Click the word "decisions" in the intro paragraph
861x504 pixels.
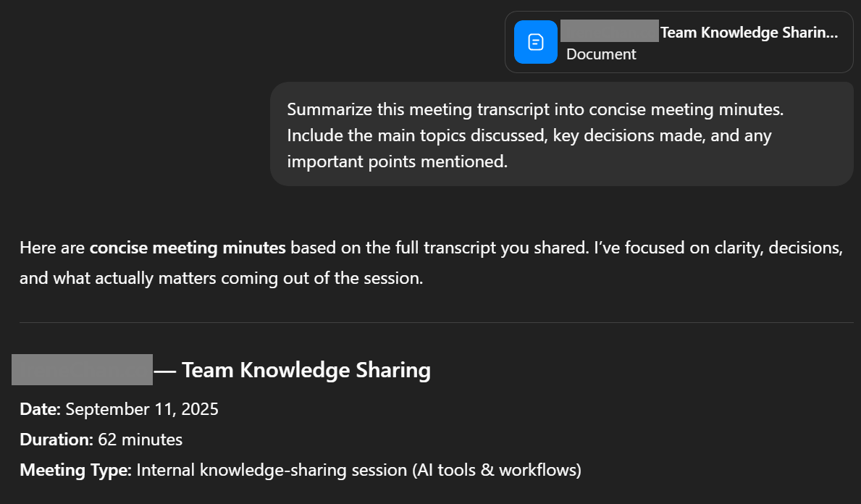coord(806,247)
